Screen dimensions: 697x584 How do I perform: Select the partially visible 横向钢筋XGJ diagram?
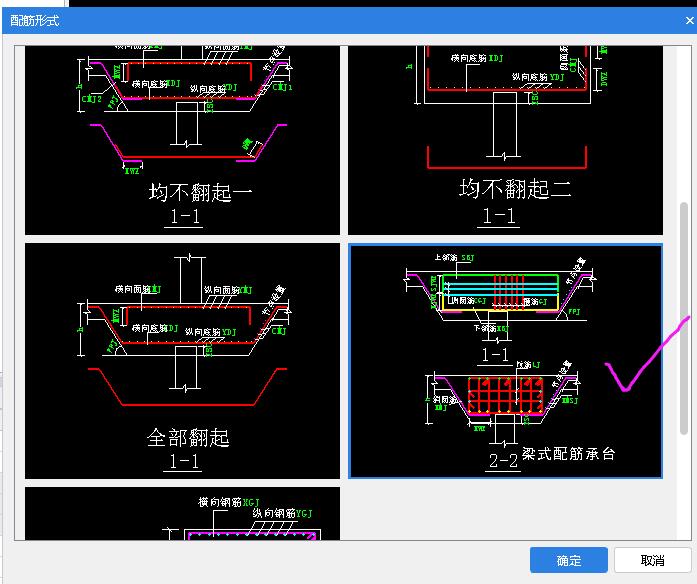pos(182,513)
